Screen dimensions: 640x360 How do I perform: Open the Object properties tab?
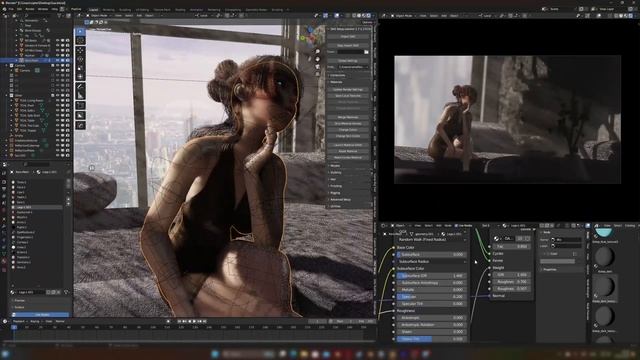pyautogui.click(x=4, y=219)
